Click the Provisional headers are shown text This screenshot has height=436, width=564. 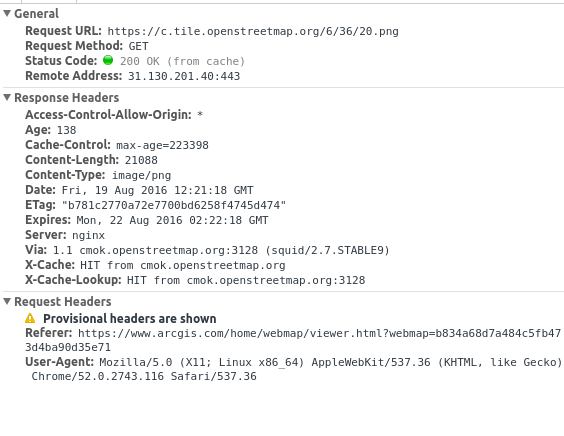coord(130,319)
